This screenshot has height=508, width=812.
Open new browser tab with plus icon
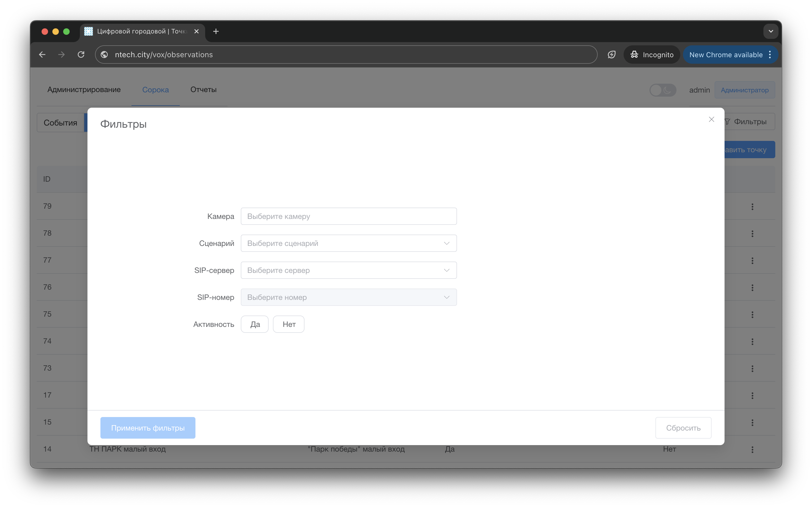coord(216,31)
